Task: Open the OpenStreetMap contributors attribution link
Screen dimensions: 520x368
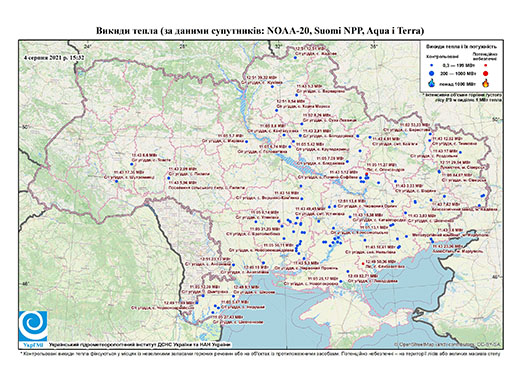Action: tap(447, 345)
